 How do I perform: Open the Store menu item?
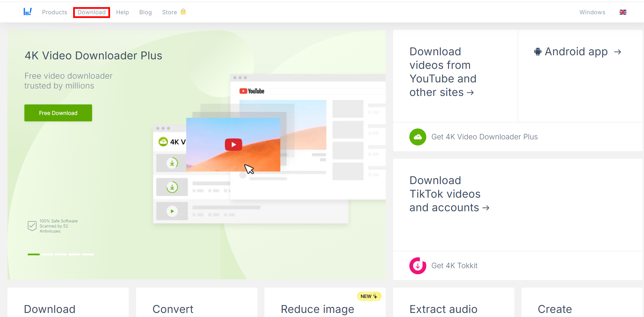click(x=170, y=12)
